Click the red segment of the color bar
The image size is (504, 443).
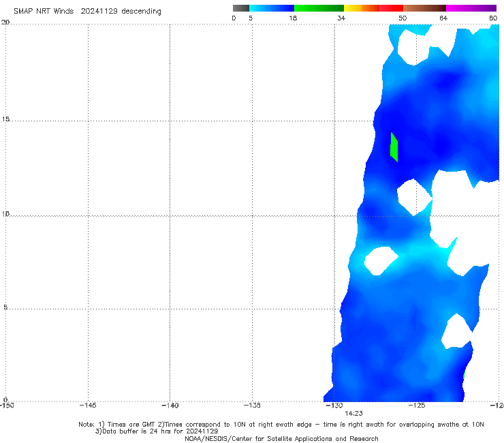(391, 8)
